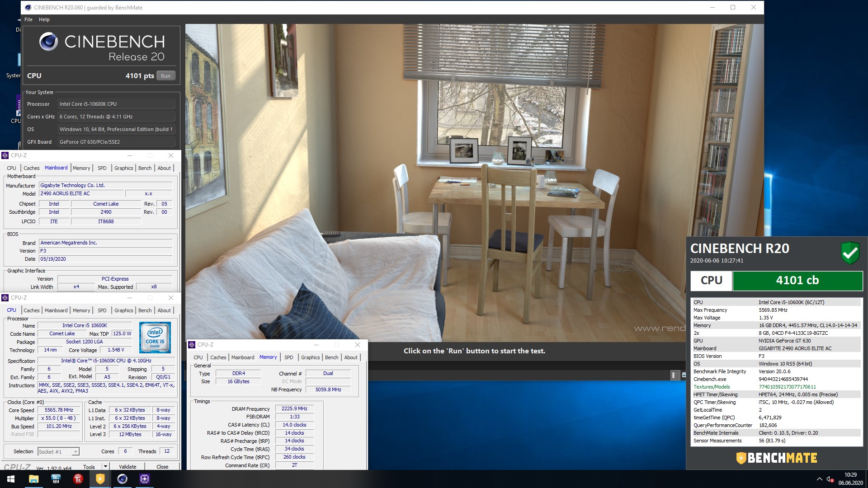
Task: Open Graphics tab in the Mainboard CPU-Z window
Action: [x=124, y=168]
